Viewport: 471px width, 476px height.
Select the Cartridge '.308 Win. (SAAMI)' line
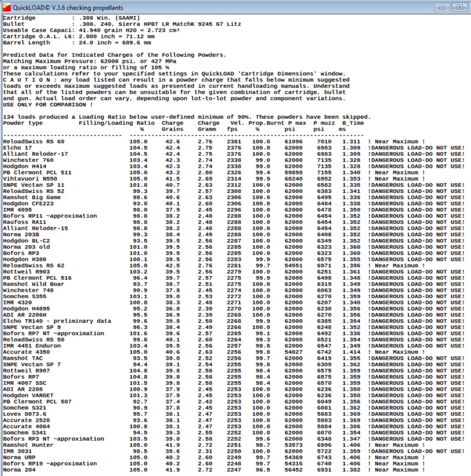(72, 18)
